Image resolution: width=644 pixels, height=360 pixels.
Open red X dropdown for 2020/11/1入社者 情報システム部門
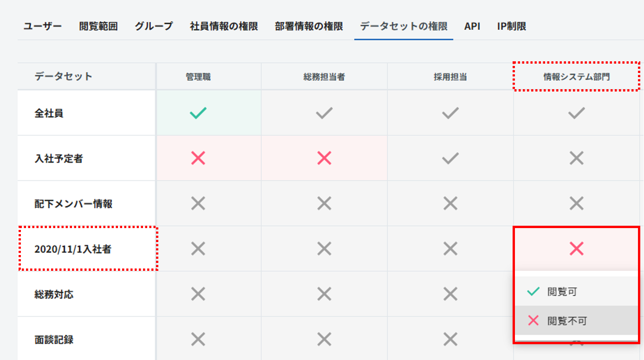click(x=576, y=249)
